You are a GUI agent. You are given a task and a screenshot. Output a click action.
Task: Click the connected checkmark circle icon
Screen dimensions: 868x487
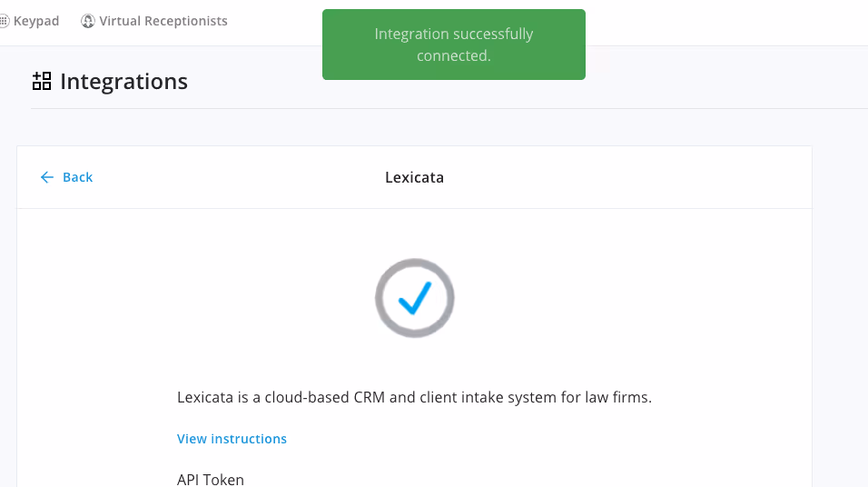point(415,298)
